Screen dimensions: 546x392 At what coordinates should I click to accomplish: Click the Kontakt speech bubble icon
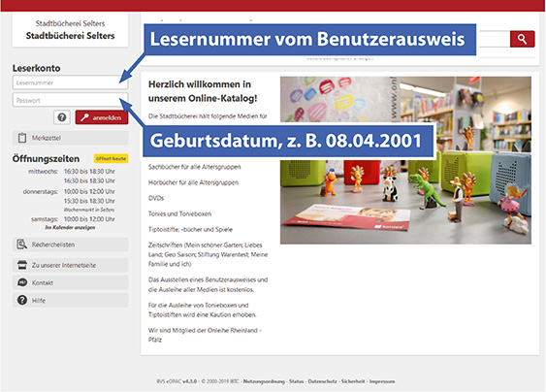tap(22, 282)
